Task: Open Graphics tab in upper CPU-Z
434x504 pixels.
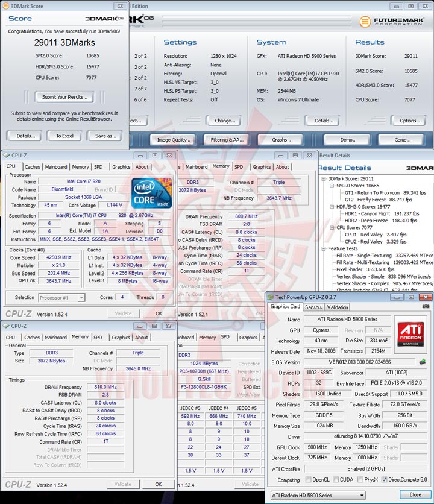Action: tap(121, 167)
